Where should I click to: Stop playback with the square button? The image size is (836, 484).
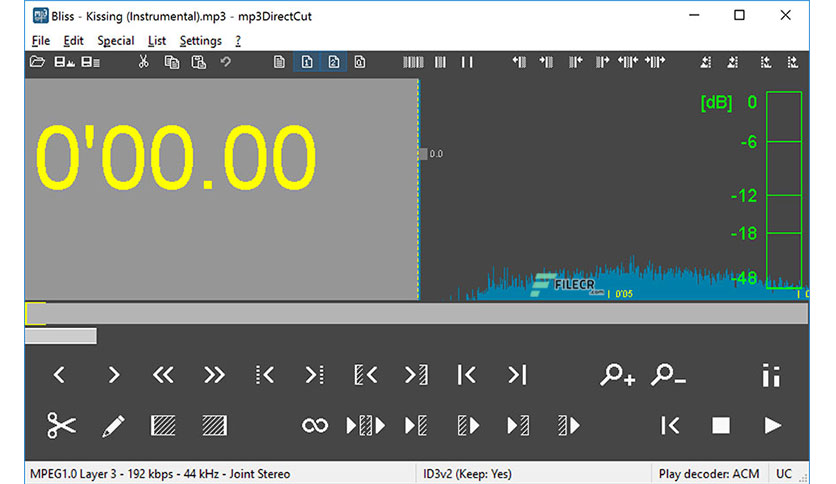point(721,425)
